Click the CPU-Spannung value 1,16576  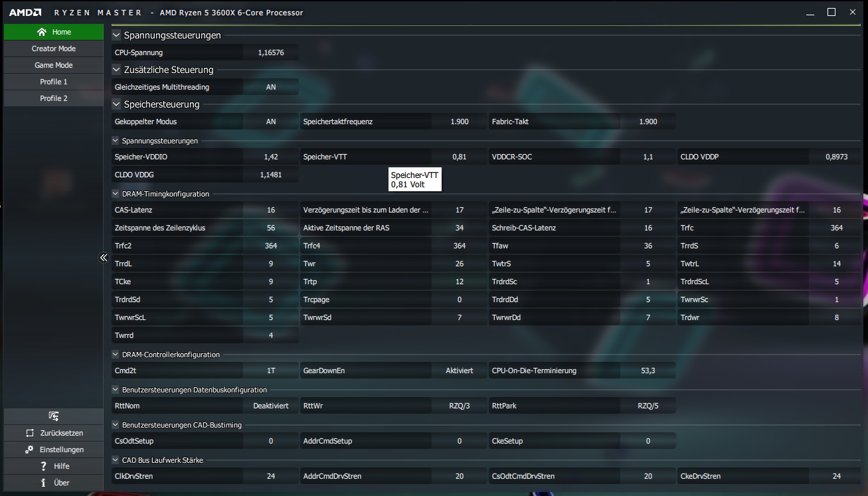271,52
